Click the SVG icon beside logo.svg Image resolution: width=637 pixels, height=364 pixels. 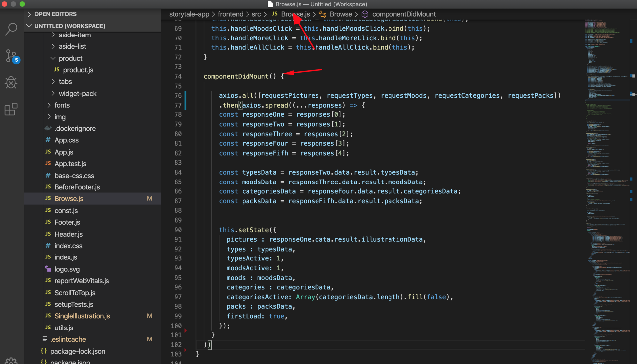coord(48,269)
